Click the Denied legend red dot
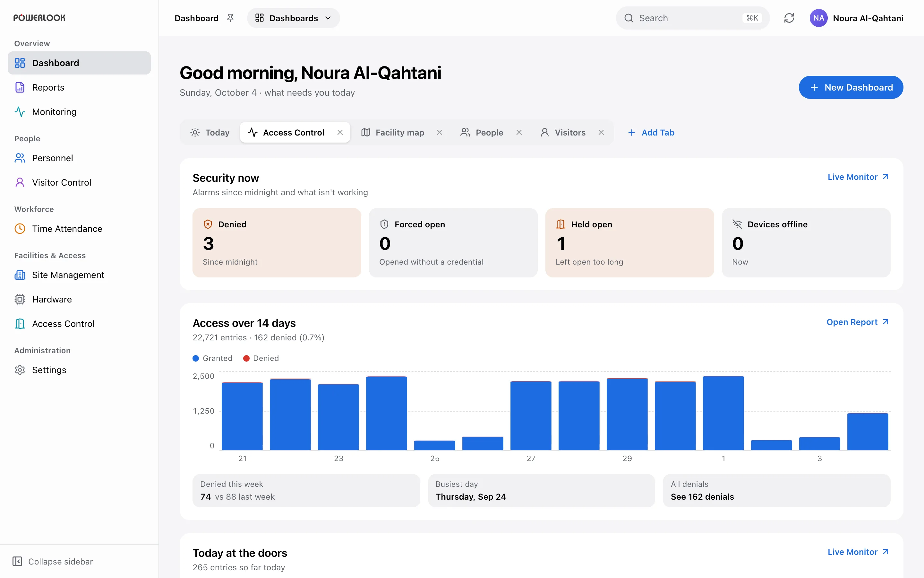924x578 pixels. tap(246, 358)
